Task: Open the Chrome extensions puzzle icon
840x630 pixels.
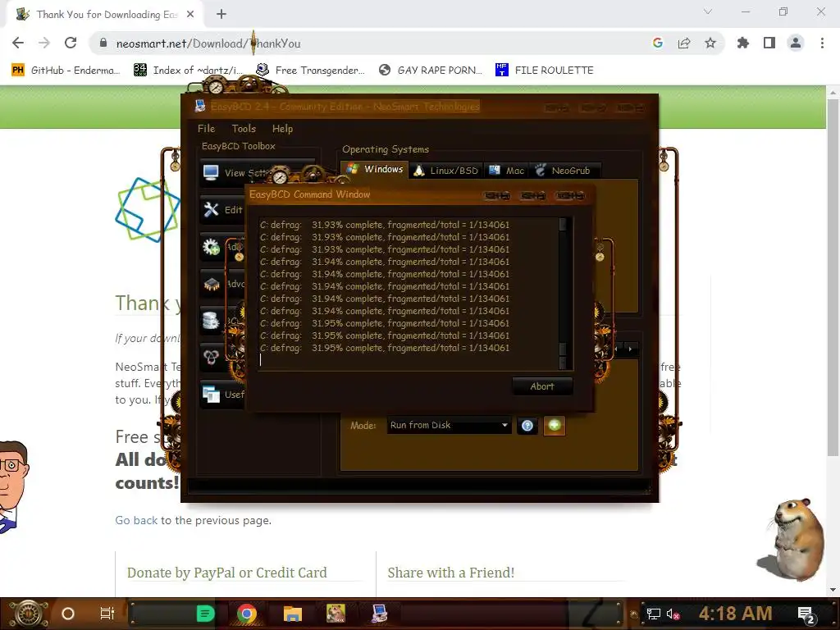Action: pos(743,43)
